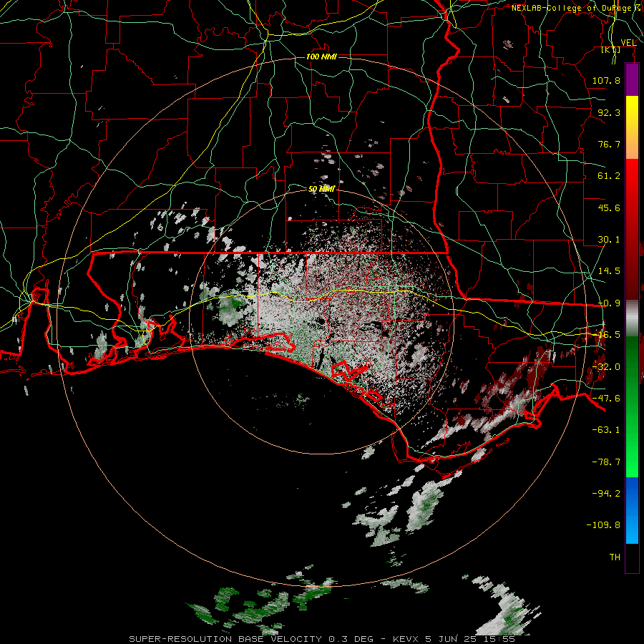Click the -109.8 scale value
This screenshot has height=644, width=644.
coord(603,525)
